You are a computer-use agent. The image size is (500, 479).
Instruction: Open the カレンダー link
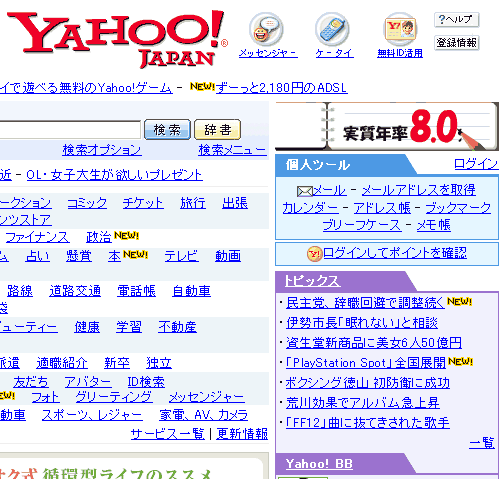[x=310, y=208]
